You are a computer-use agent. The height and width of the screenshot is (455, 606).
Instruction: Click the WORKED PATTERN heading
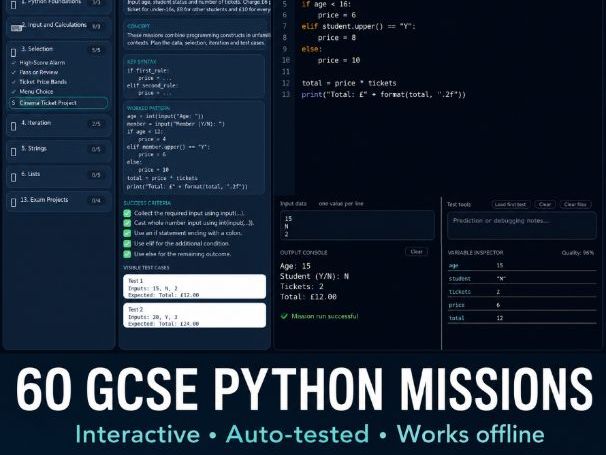tap(148, 108)
